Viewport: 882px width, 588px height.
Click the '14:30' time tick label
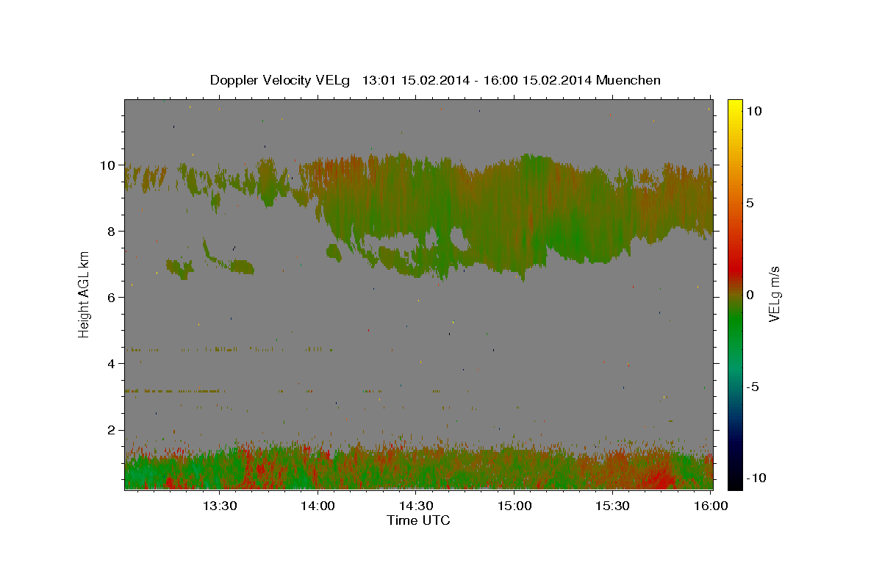(x=416, y=506)
